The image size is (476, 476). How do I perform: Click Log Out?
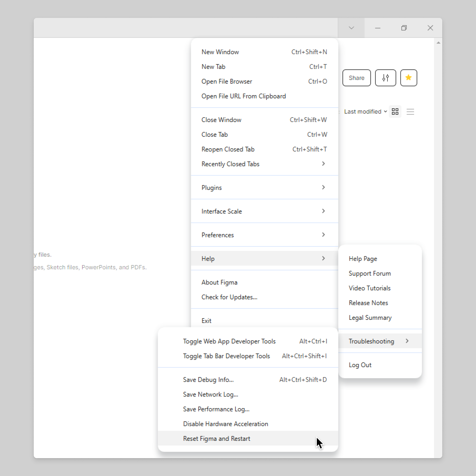click(380, 365)
